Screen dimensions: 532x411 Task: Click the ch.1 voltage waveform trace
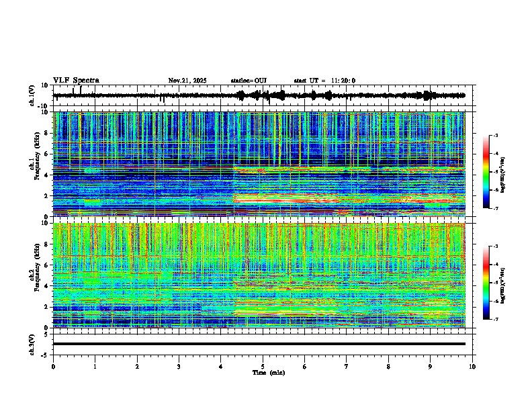(x=259, y=95)
